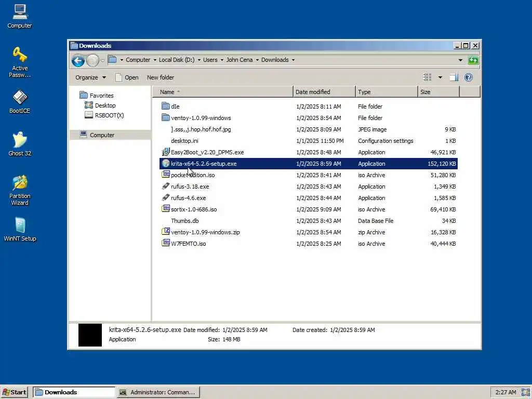This screenshot has width=532, height=399.
Task: Select the BootICE desktop icon
Action: point(20,101)
